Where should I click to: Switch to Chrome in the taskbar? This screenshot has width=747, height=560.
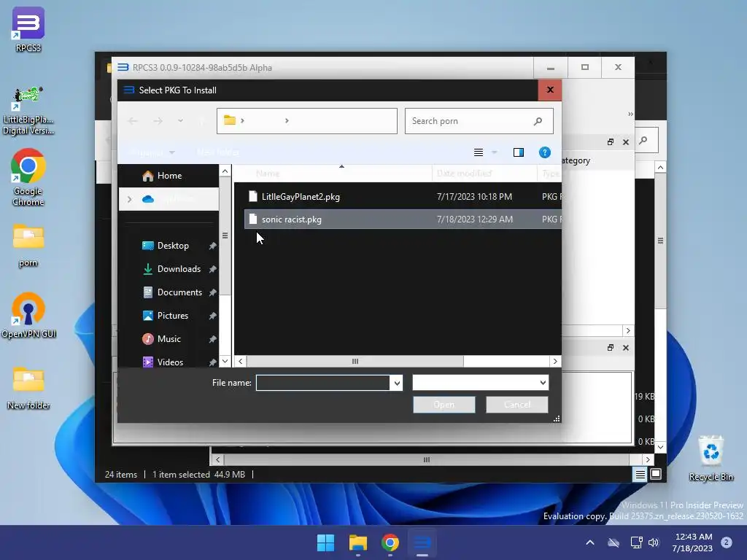click(390, 542)
